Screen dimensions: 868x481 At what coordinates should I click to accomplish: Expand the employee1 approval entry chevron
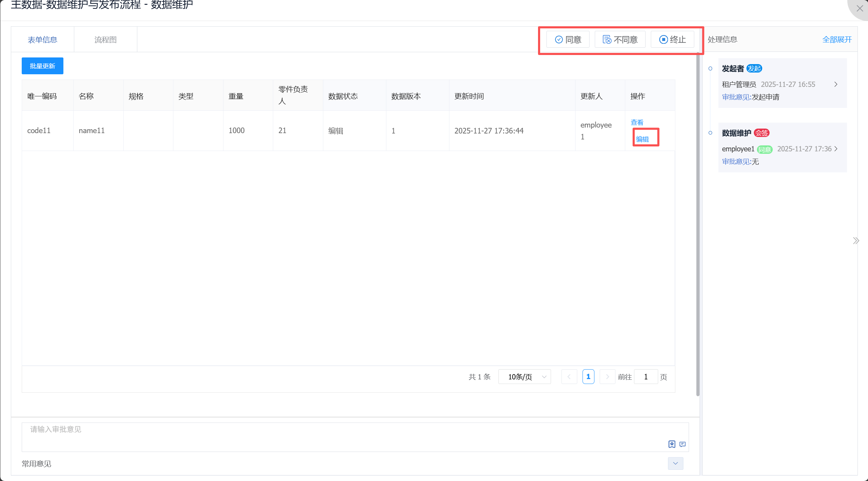tap(836, 149)
